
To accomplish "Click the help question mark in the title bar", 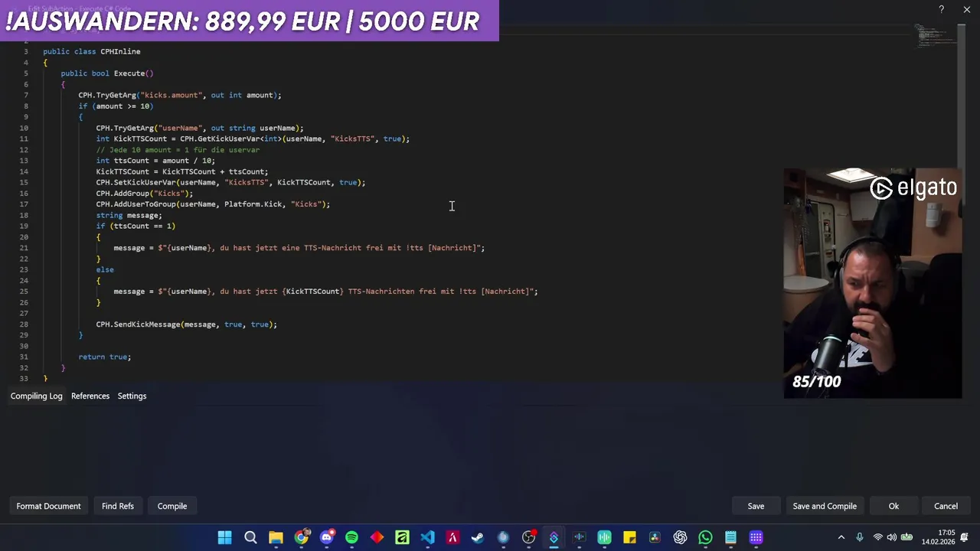I will (942, 9).
